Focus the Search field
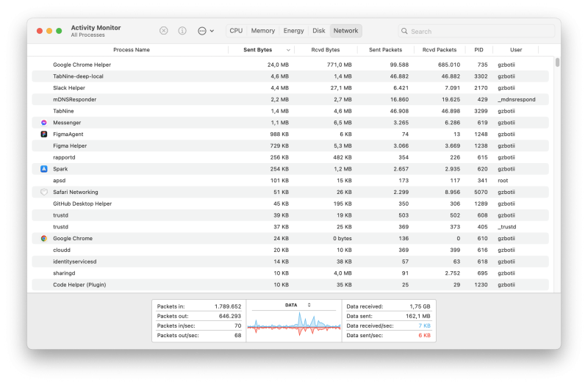The image size is (588, 385). [x=476, y=31]
